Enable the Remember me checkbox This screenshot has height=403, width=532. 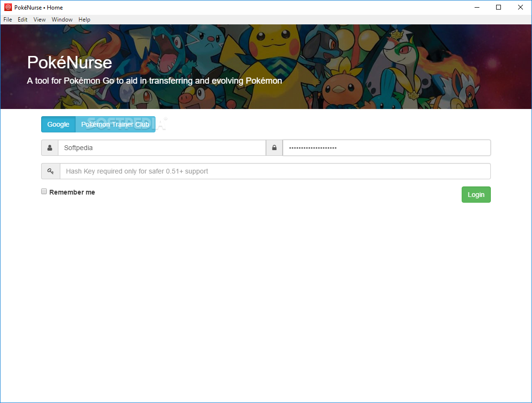(44, 192)
